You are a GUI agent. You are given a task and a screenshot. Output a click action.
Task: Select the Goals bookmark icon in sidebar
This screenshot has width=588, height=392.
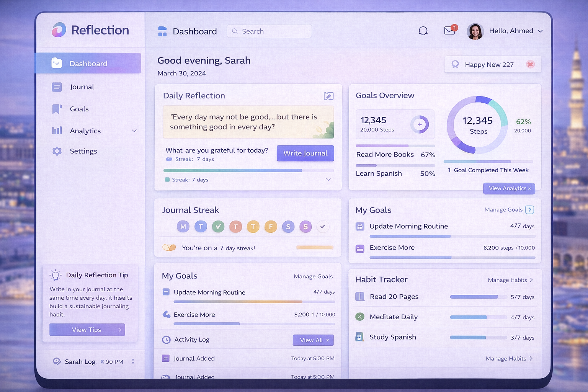[x=56, y=109]
